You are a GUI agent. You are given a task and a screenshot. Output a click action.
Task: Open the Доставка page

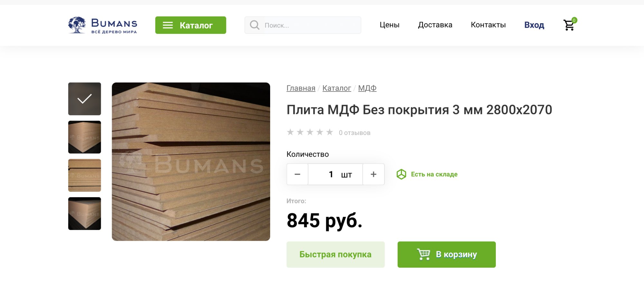pyautogui.click(x=435, y=25)
